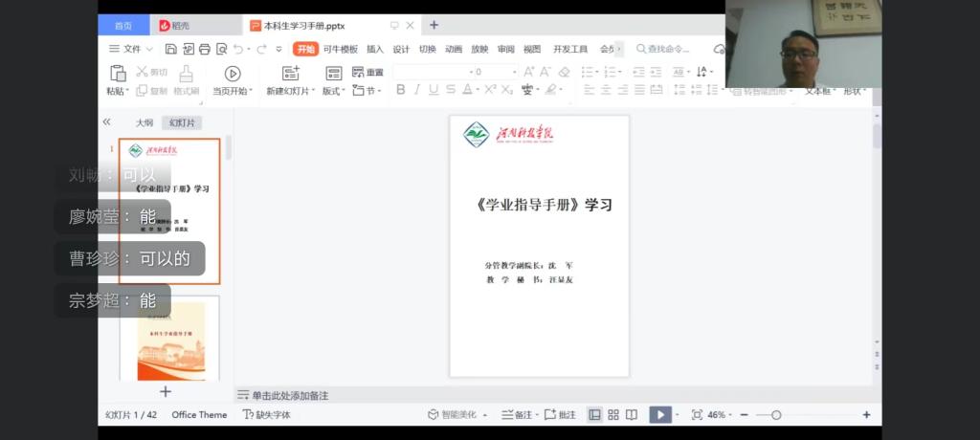
Task: Start slideshow from current page icon
Action: [233, 74]
